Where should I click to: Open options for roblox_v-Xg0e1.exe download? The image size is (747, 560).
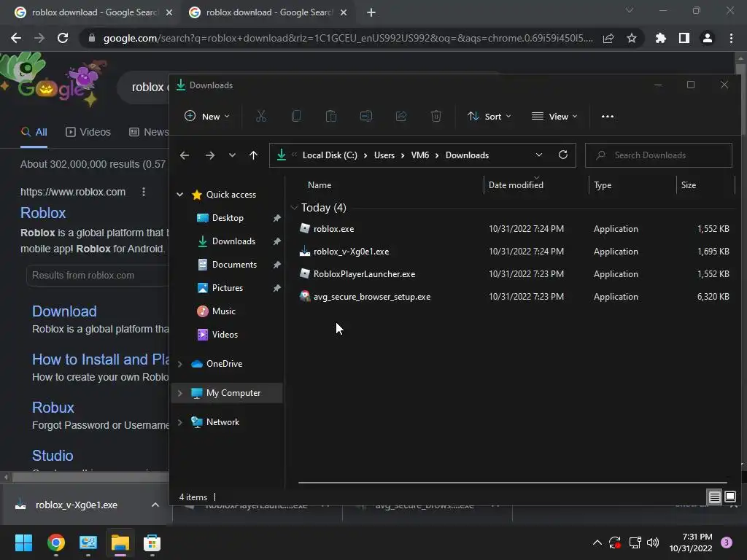click(x=155, y=505)
